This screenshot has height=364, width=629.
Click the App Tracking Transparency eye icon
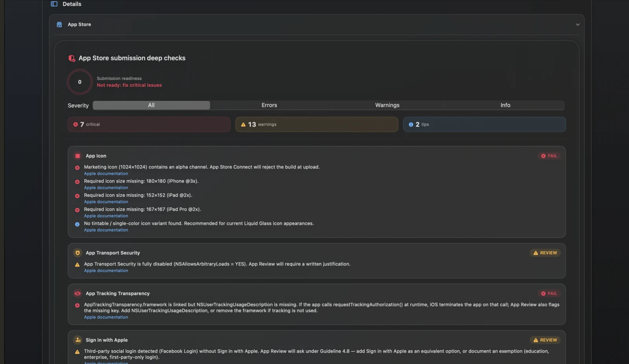click(x=78, y=293)
